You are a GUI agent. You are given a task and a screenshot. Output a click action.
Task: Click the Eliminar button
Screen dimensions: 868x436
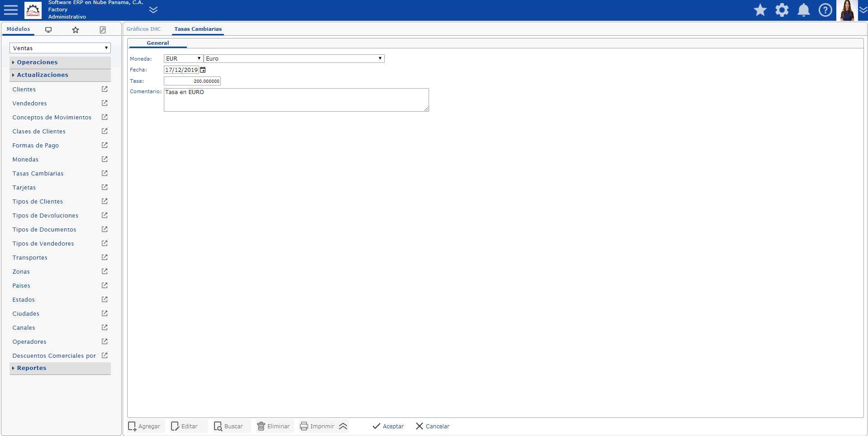pyautogui.click(x=274, y=427)
